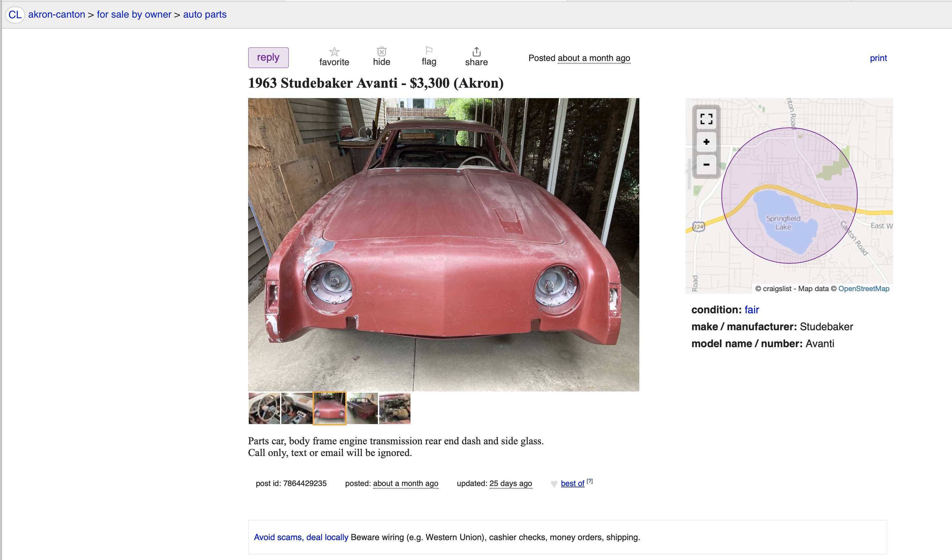The width and height of the screenshot is (952, 560).
Task: Open the Avoid scams, deal locally link
Action: [301, 537]
